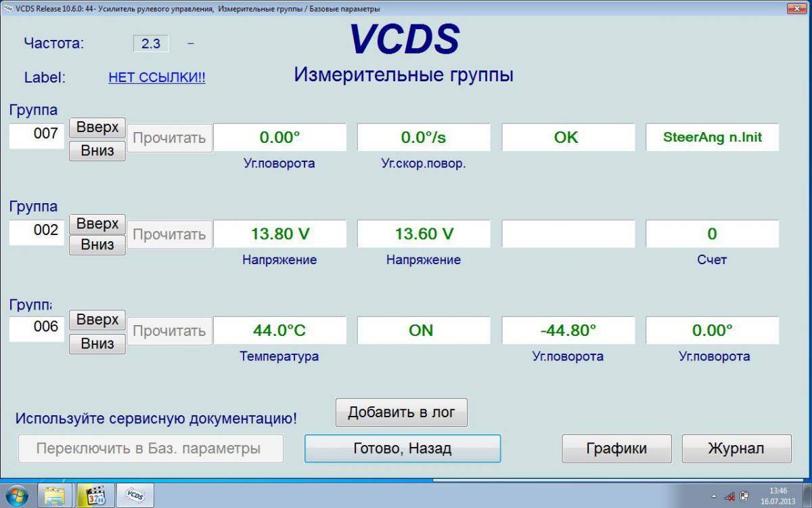Select ON value in group 006
The image size is (812, 508).
point(424,331)
